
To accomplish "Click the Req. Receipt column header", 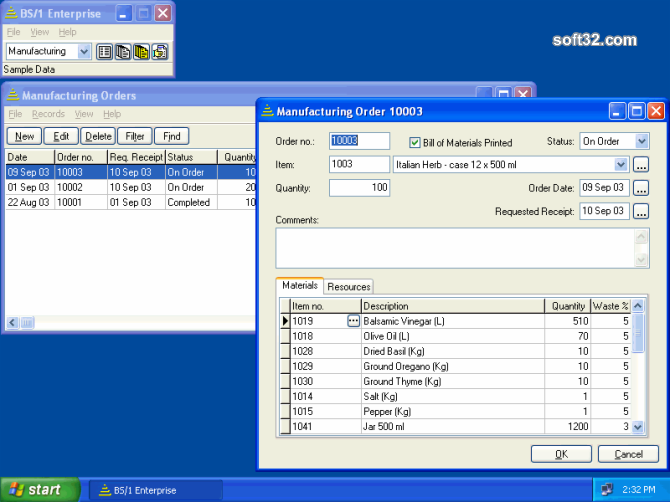I will (x=136, y=157).
